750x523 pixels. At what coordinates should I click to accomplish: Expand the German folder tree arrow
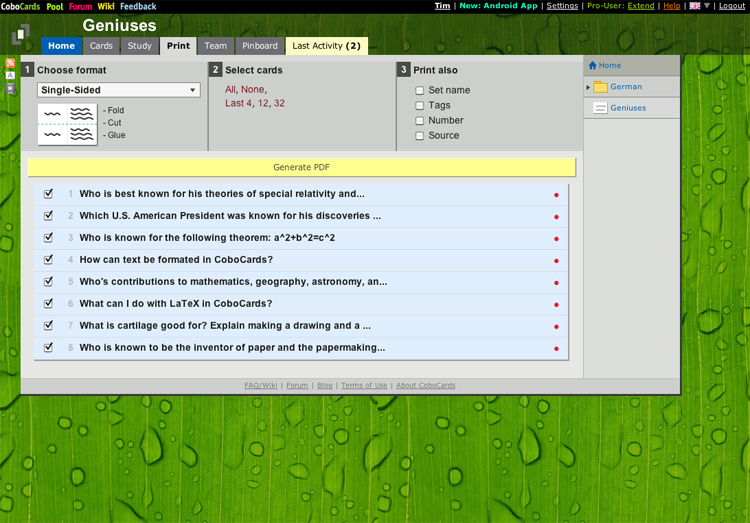click(588, 87)
